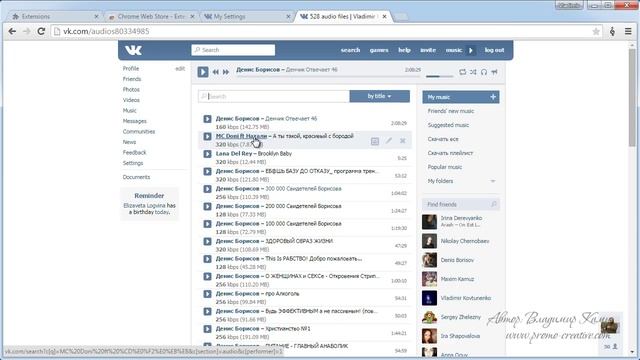This screenshot has width=640, height=360.
Task: Open Maxim Kamuz avatar
Action: coord(429,279)
